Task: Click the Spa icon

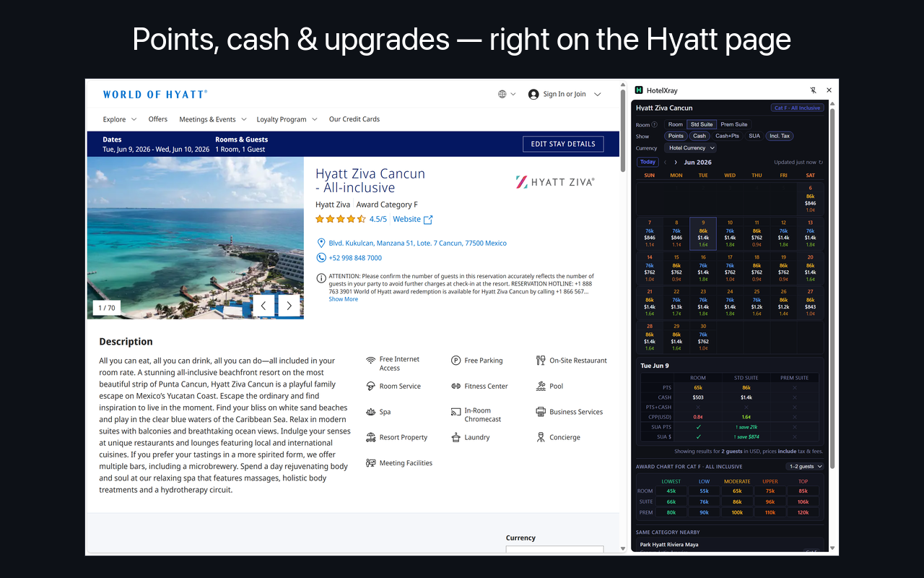Action: pyautogui.click(x=371, y=412)
